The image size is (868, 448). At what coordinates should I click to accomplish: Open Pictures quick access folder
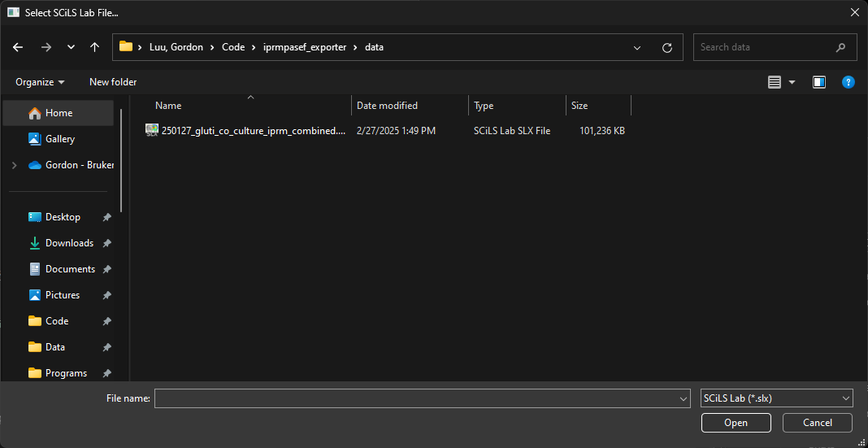tap(62, 295)
